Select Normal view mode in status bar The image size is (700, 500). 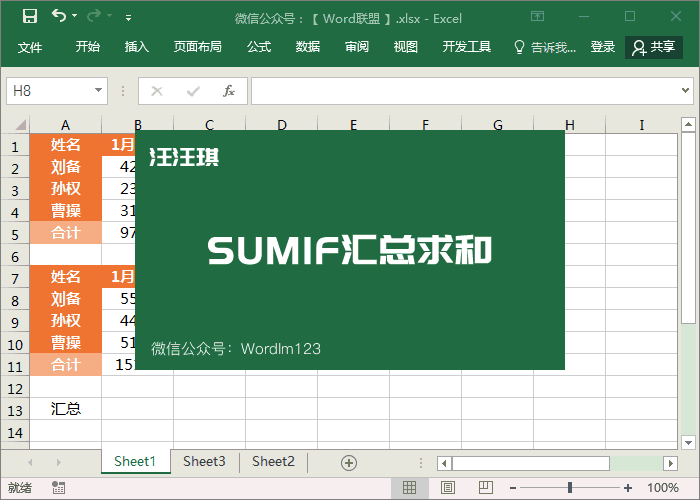(409, 488)
